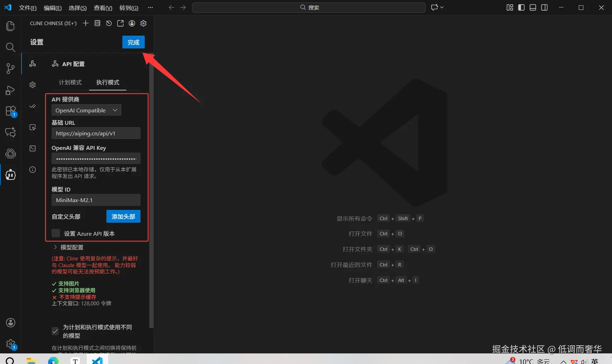Open the 选择(S) menu

click(x=77, y=8)
